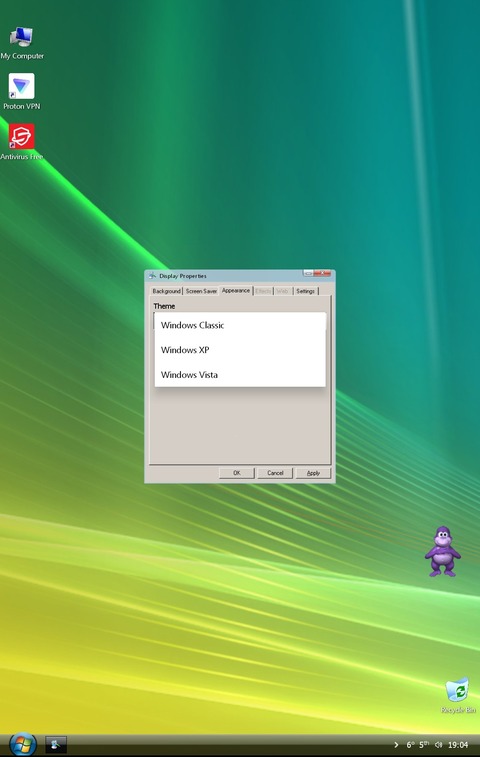The image size is (480, 757).
Task: Select the Appearance tab
Action: click(x=236, y=290)
